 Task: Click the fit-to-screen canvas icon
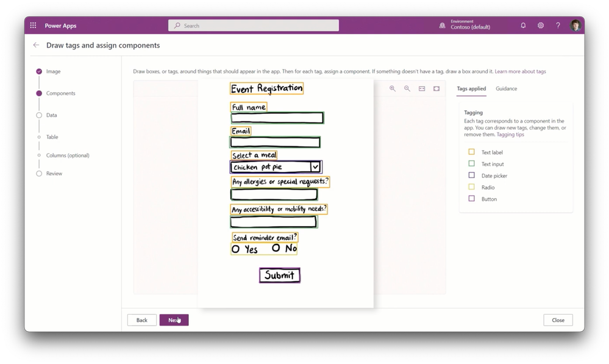coord(436,88)
